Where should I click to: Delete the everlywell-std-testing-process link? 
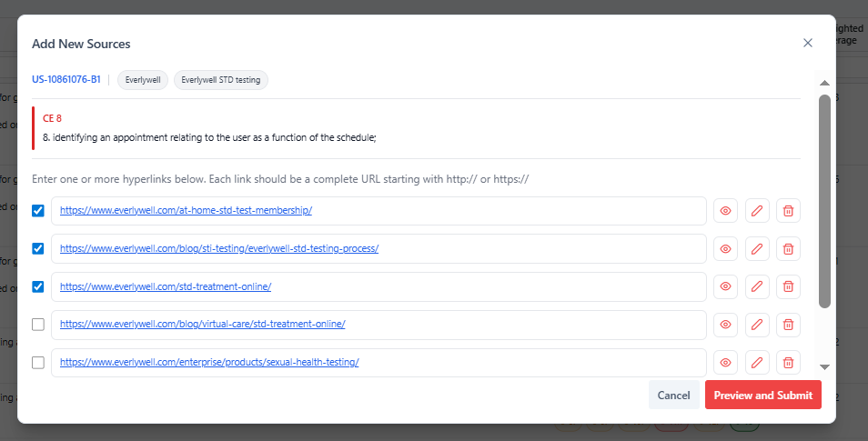(x=788, y=248)
